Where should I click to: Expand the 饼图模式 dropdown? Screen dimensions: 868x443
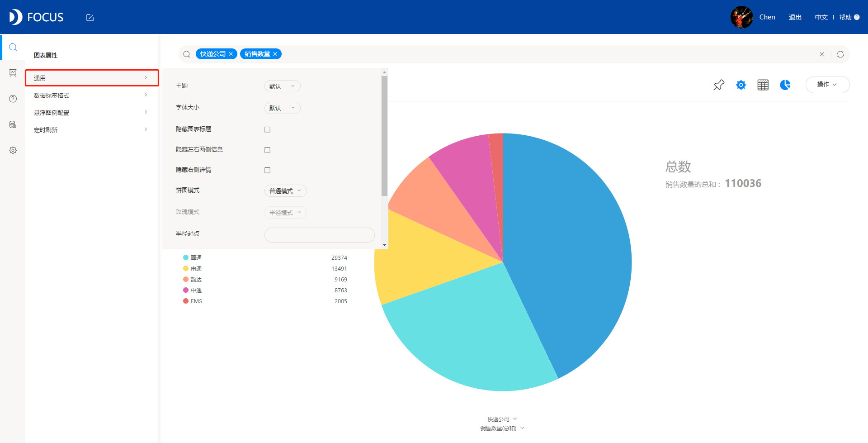285,191
